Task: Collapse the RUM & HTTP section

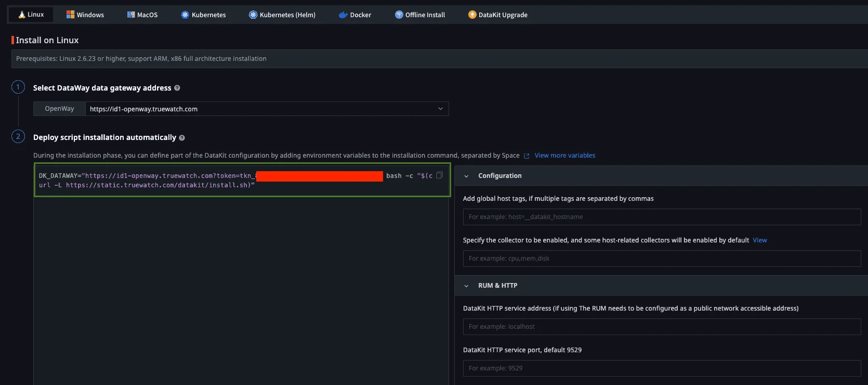Action: [466, 286]
